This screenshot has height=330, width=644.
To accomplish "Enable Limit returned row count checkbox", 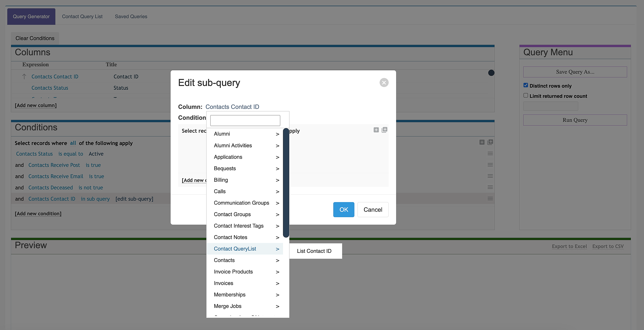I will coord(526,96).
